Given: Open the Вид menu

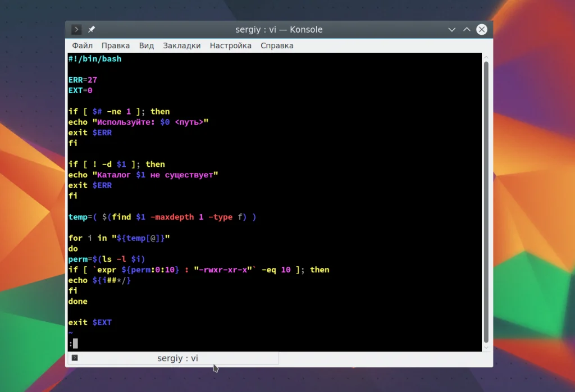Looking at the screenshot, I should pos(146,45).
